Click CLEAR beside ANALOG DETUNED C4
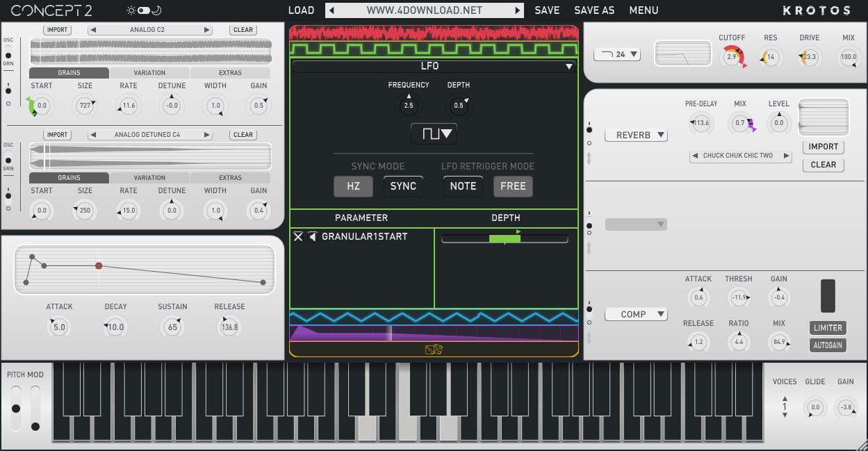The height and width of the screenshot is (451, 868). tap(243, 135)
